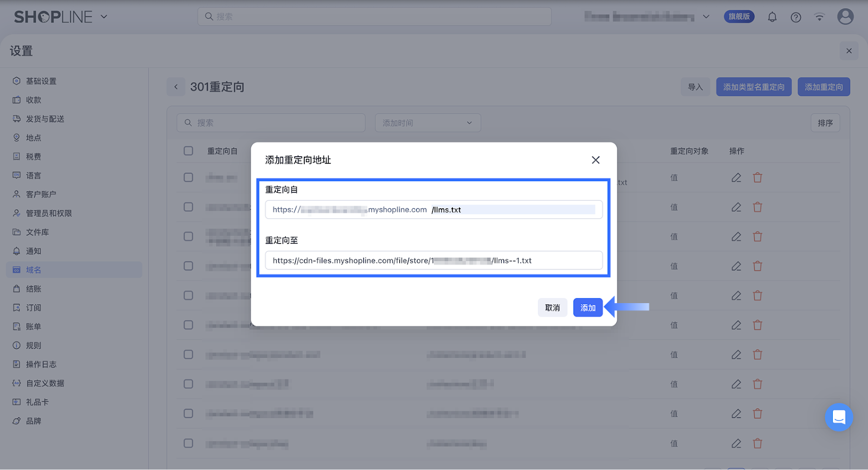868x470 pixels.
Task: Open the live chat support widget
Action: point(839,417)
